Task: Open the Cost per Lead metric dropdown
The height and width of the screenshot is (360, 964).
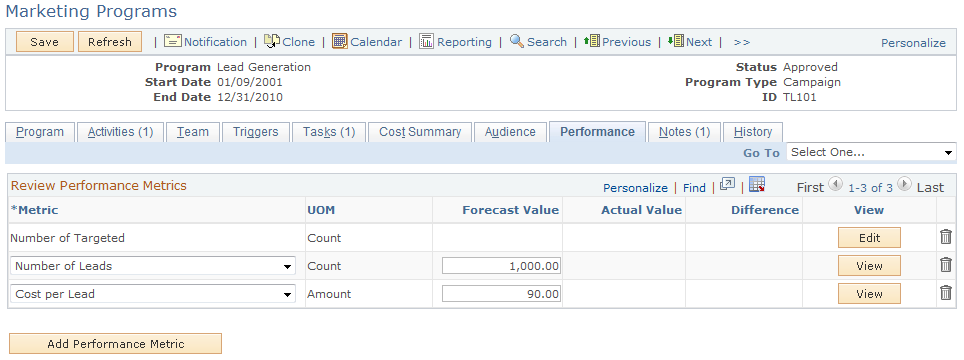Action: pos(152,294)
